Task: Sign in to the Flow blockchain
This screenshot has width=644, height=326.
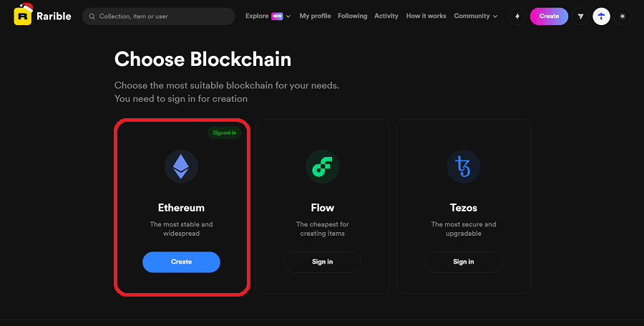Action: (322, 262)
